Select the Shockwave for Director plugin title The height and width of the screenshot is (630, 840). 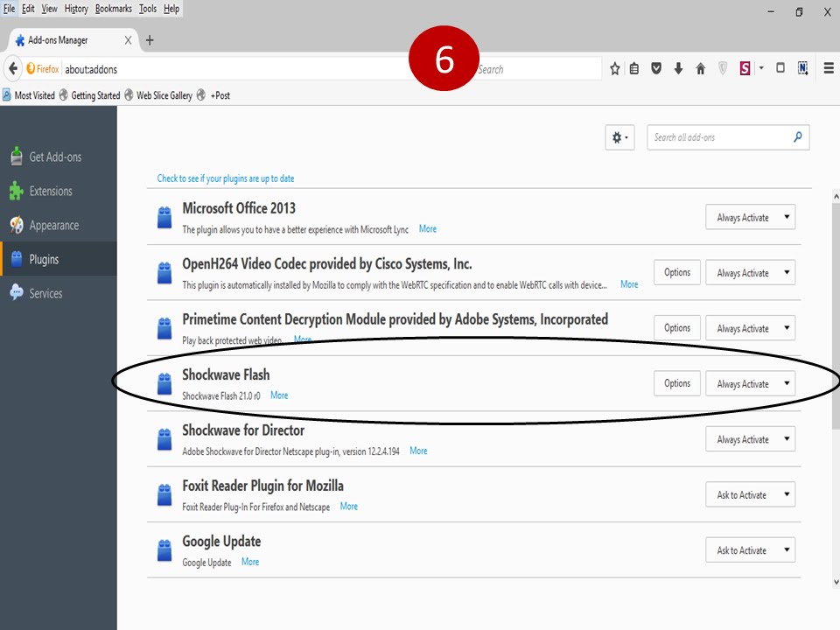pyautogui.click(x=243, y=430)
